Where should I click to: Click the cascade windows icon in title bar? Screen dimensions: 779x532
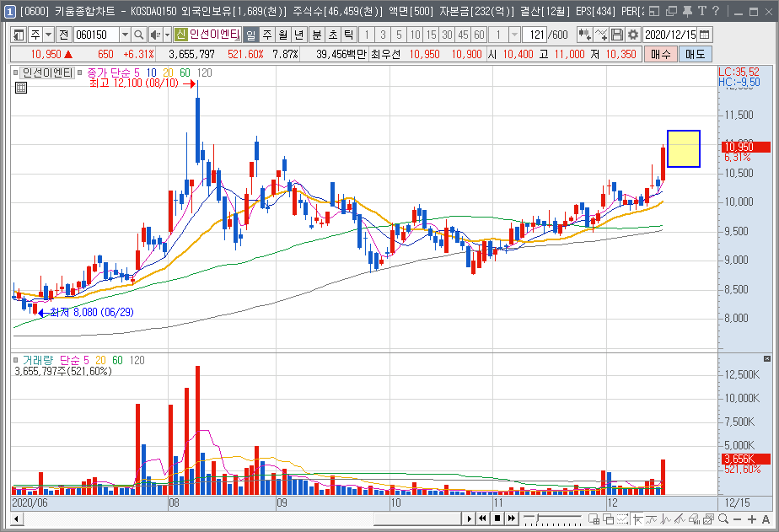click(672, 11)
